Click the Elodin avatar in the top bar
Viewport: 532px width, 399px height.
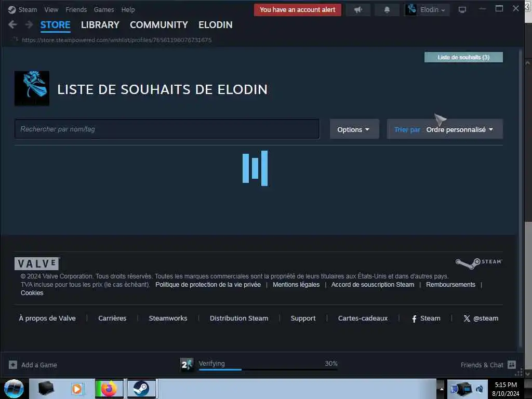tap(411, 9)
